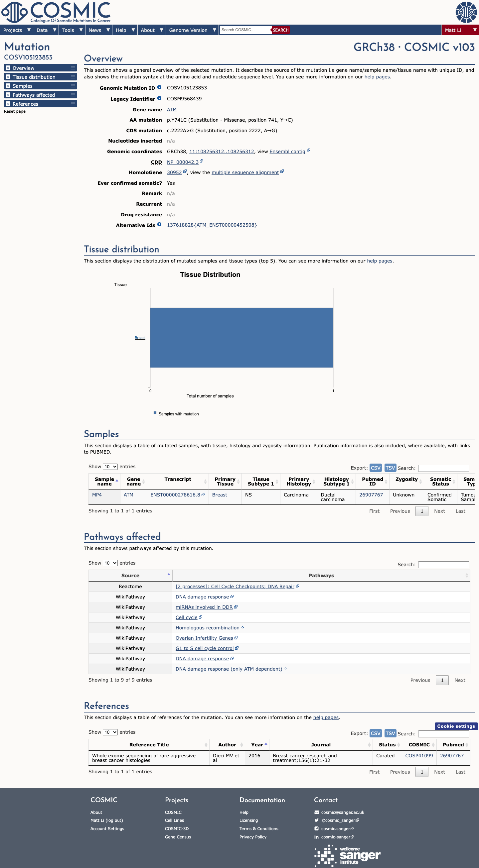Click the Twitter icon in footer

coord(317,820)
